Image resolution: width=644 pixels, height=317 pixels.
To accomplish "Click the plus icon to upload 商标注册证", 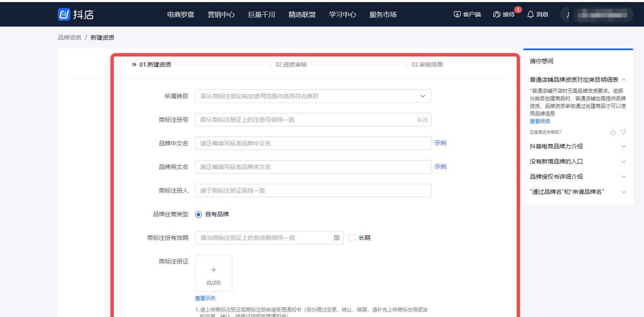I will tap(214, 270).
